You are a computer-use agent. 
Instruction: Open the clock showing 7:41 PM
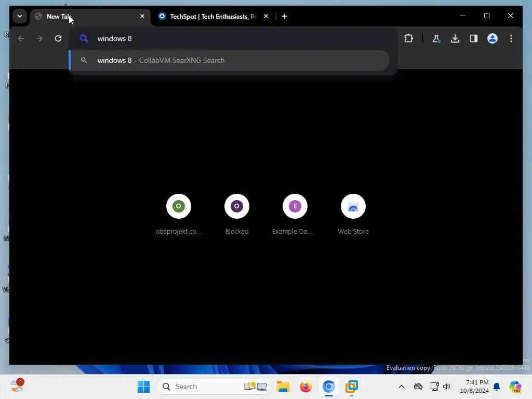pyautogui.click(x=474, y=387)
